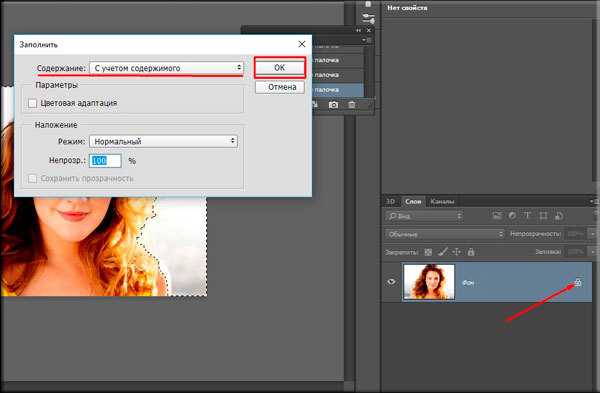Select the Нет свойств properties tab
This screenshot has width=600, height=393.
[x=407, y=8]
